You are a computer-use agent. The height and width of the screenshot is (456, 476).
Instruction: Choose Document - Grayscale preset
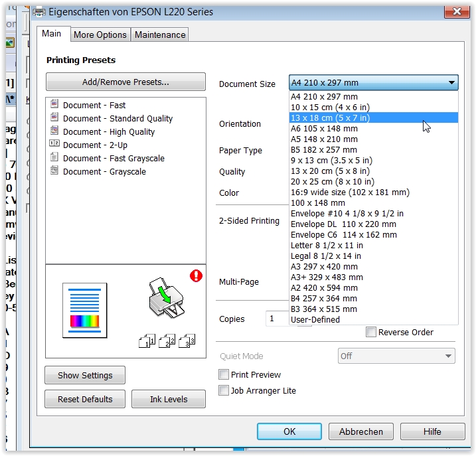(104, 171)
